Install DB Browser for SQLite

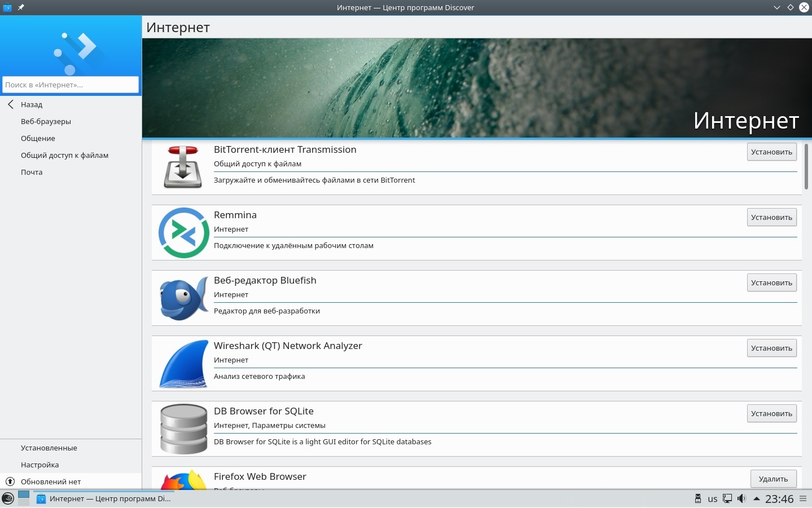tap(771, 413)
